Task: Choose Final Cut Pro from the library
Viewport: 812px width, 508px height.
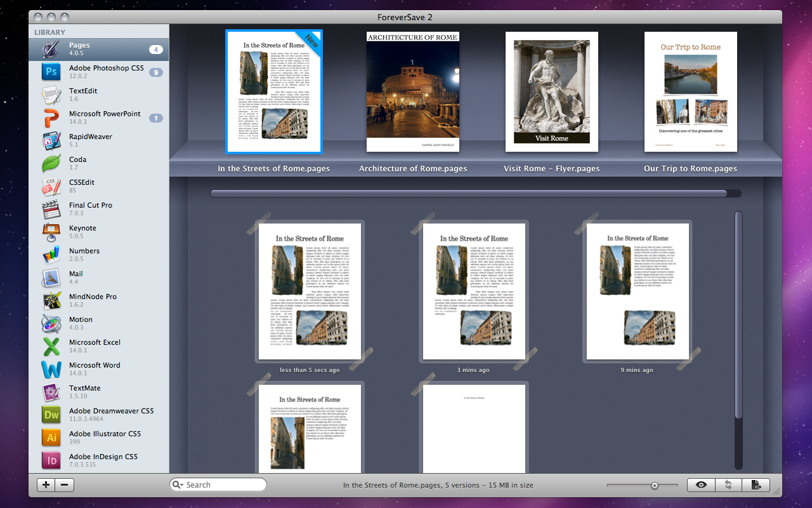Action: pos(90,209)
